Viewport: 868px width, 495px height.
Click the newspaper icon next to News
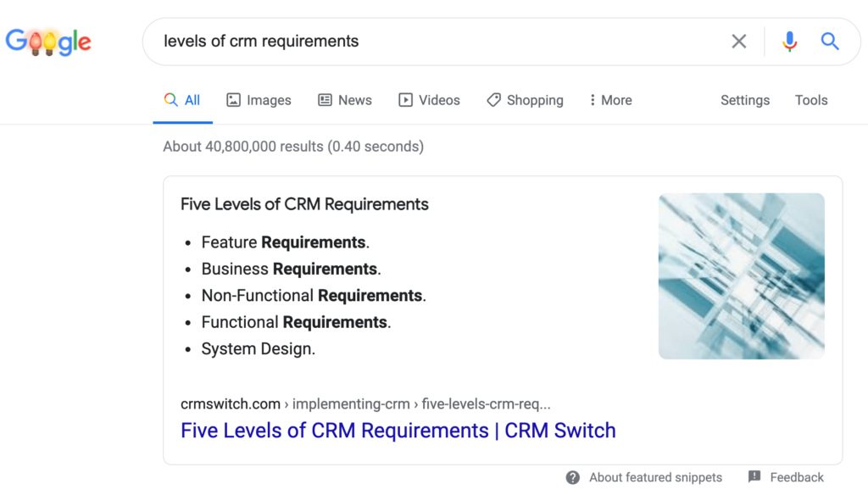324,99
